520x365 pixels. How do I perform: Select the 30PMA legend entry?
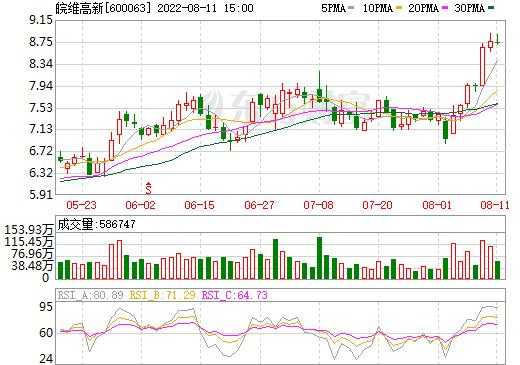coord(474,8)
